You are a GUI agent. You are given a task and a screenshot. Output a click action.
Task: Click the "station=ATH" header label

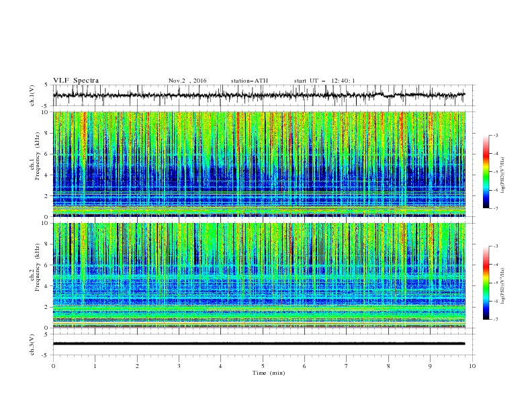pos(249,81)
